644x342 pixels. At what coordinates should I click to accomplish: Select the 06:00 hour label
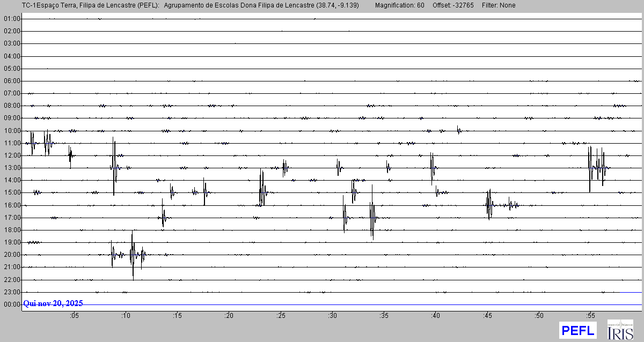click(12, 81)
